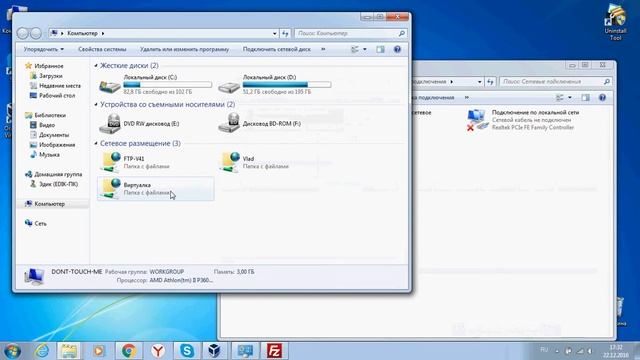Open BD-ROM drive (F:) icon
This screenshot has height=360, width=640.
tap(229, 123)
